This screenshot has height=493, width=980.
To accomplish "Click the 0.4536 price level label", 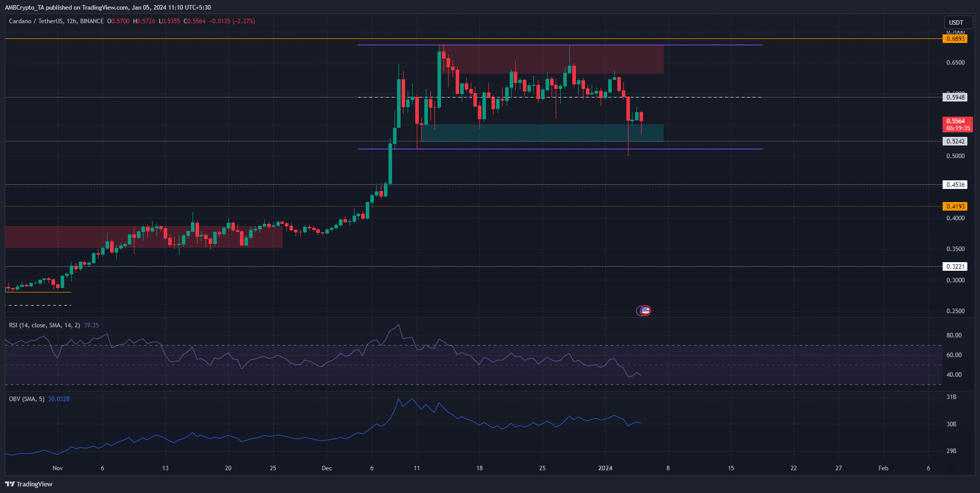I will 955,185.
